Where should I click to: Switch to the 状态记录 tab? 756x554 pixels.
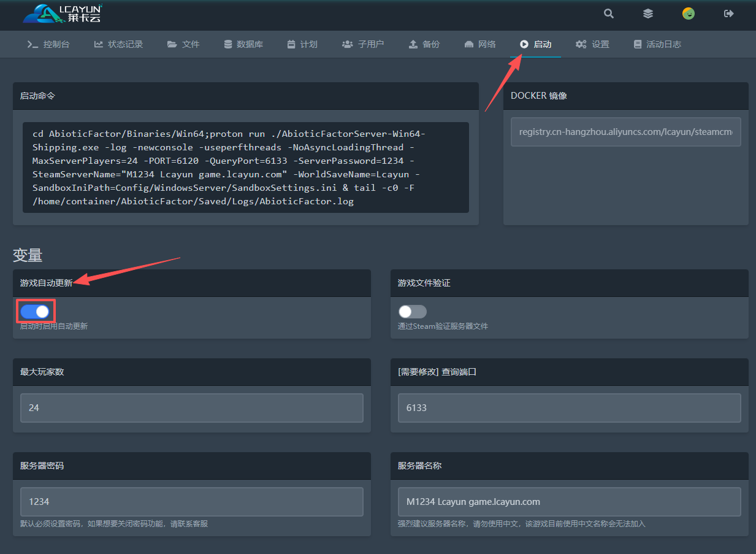[118, 44]
